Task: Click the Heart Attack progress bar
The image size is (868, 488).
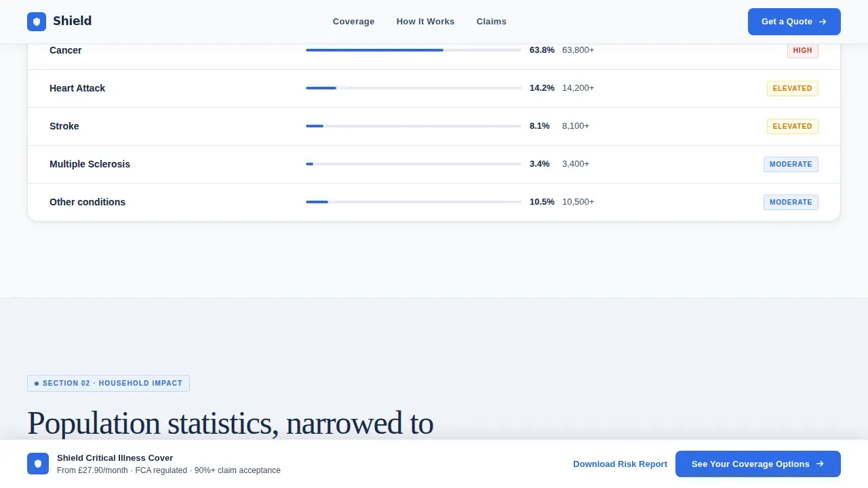Action: tap(414, 88)
